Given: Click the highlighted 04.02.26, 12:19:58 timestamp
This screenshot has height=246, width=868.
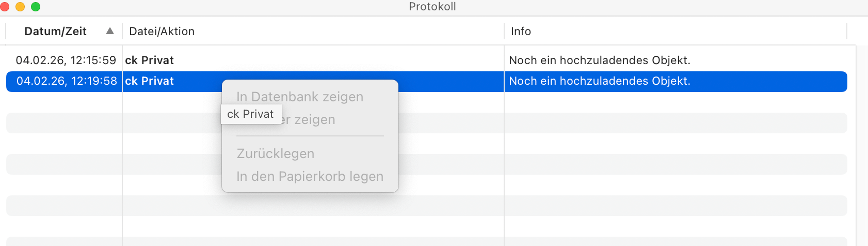Looking at the screenshot, I should [67, 81].
